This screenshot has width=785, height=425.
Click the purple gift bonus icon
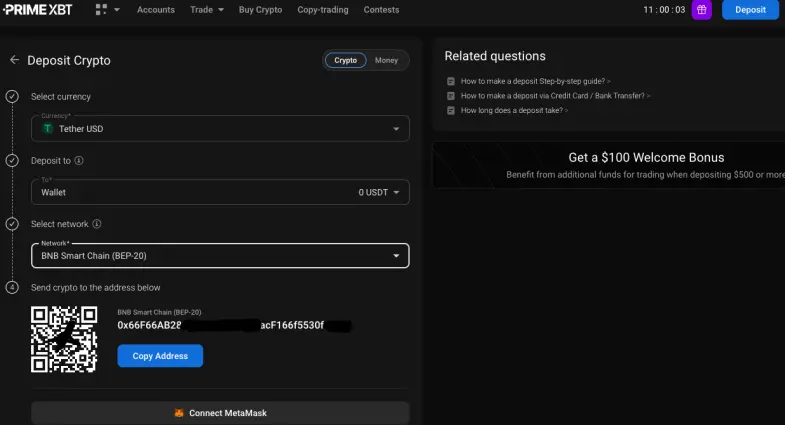pos(702,10)
